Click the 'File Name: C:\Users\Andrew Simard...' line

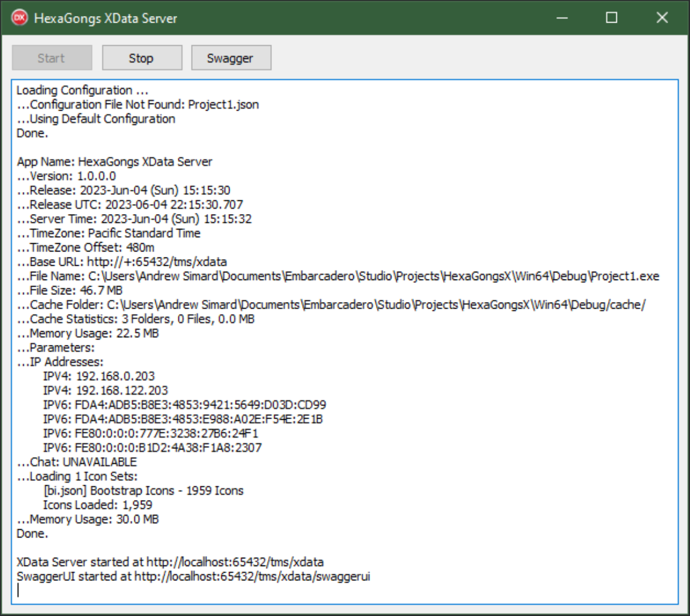[338, 276]
